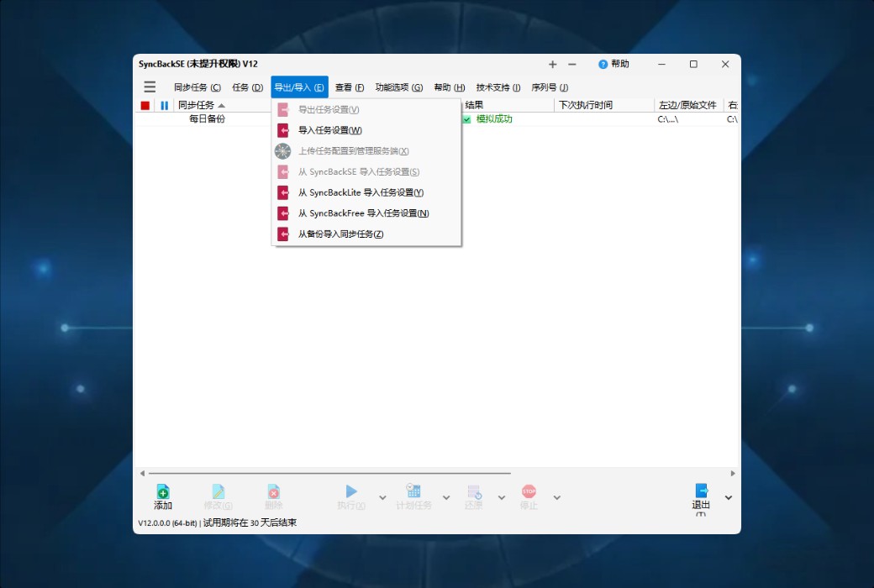Click the left arrow of the horizontal scrollbar
The image size is (874, 588).
(142, 473)
